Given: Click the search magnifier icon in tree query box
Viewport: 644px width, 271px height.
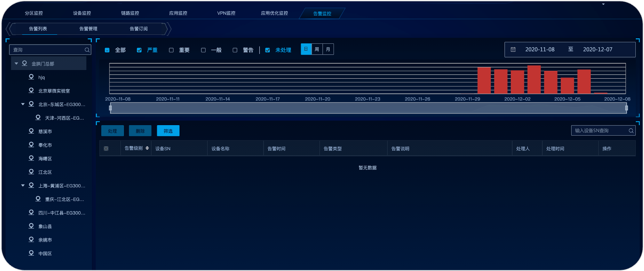Looking at the screenshot, I should tap(87, 50).
